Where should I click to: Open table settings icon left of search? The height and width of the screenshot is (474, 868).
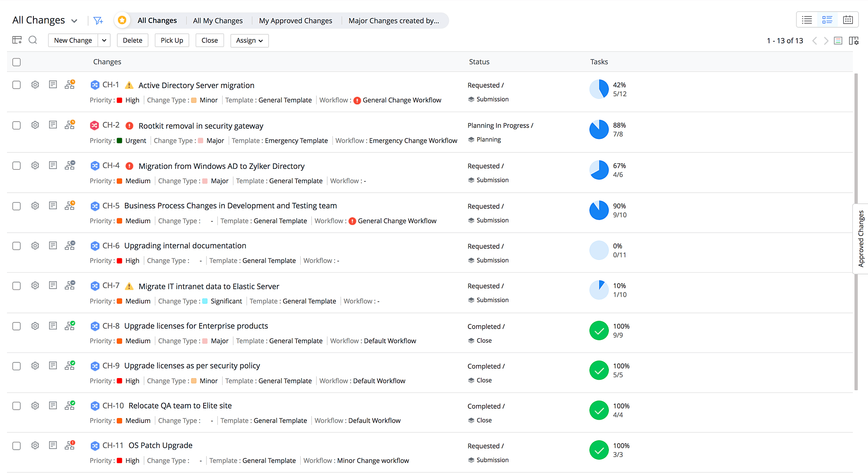17,40
